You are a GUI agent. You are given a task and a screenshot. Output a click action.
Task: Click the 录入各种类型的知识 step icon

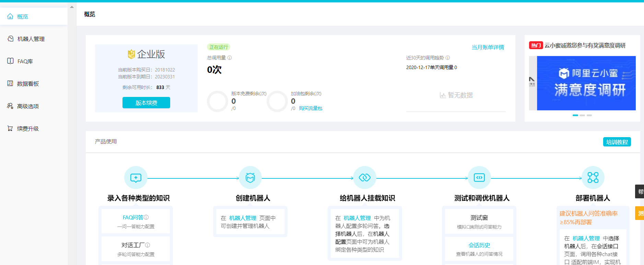click(136, 178)
